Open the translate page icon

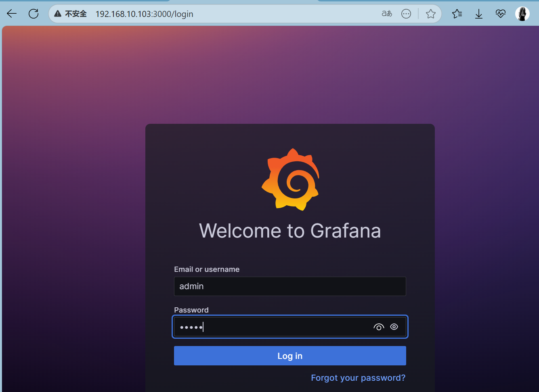click(x=387, y=14)
